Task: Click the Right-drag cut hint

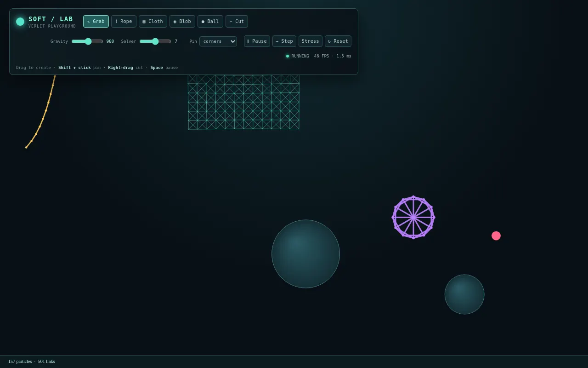Action: point(125,68)
